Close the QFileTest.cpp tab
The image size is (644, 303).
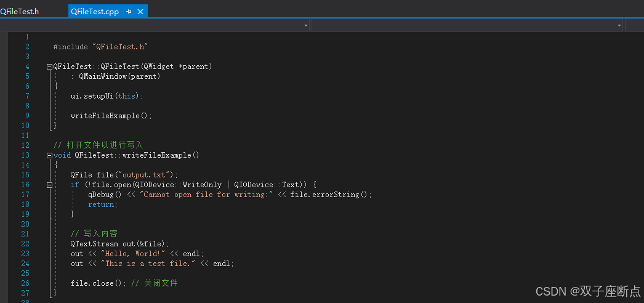pyautogui.click(x=140, y=12)
